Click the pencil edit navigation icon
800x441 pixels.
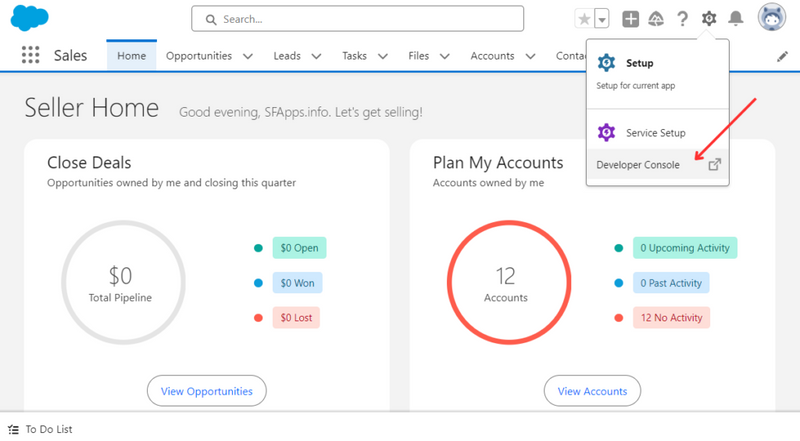(x=782, y=56)
